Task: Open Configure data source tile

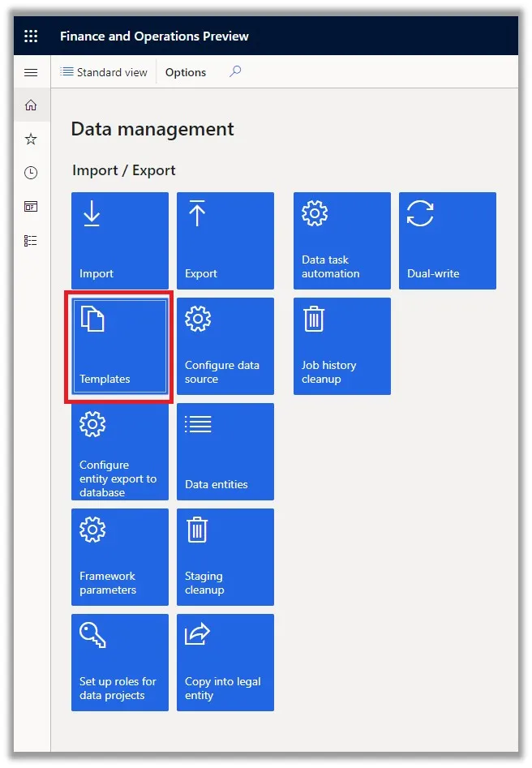Action: click(225, 346)
